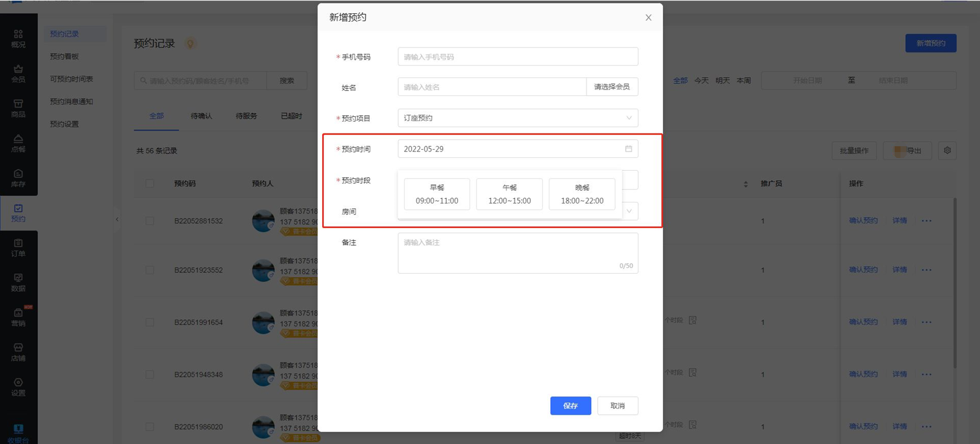Open the 预约时间 date field 2022-05-29

(x=517, y=149)
